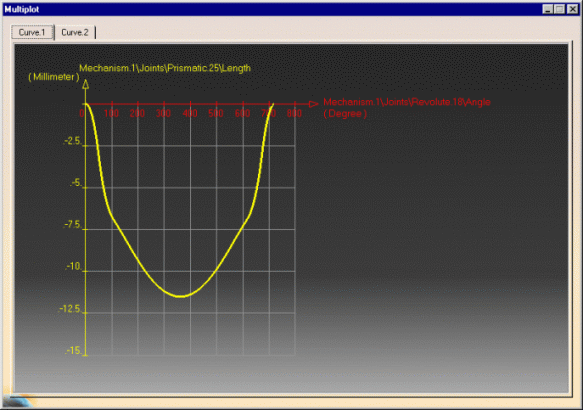Click the -12.5 tick label on Y-axis
This screenshot has width=583, height=410.
[x=70, y=309]
